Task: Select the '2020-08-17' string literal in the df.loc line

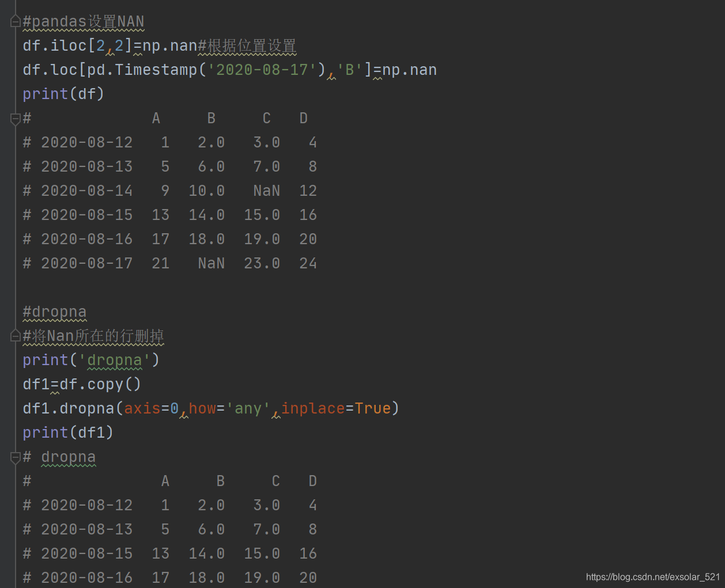Action: coord(262,70)
